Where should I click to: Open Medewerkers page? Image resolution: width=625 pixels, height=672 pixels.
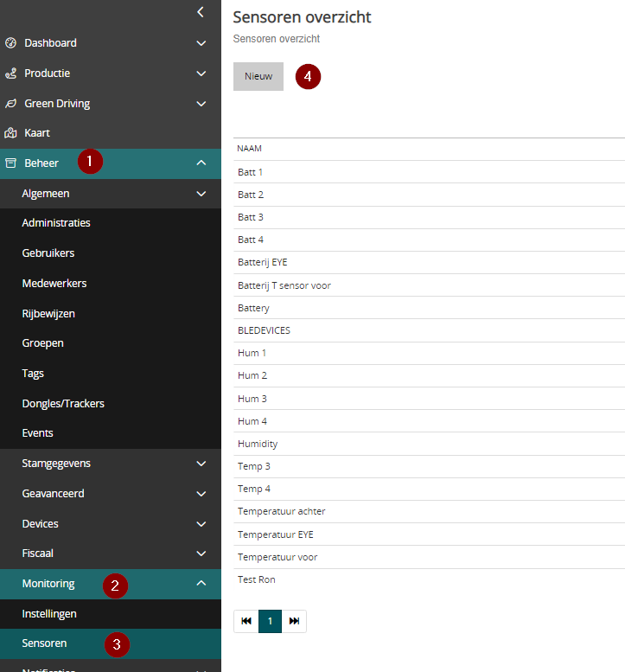pyautogui.click(x=111, y=284)
